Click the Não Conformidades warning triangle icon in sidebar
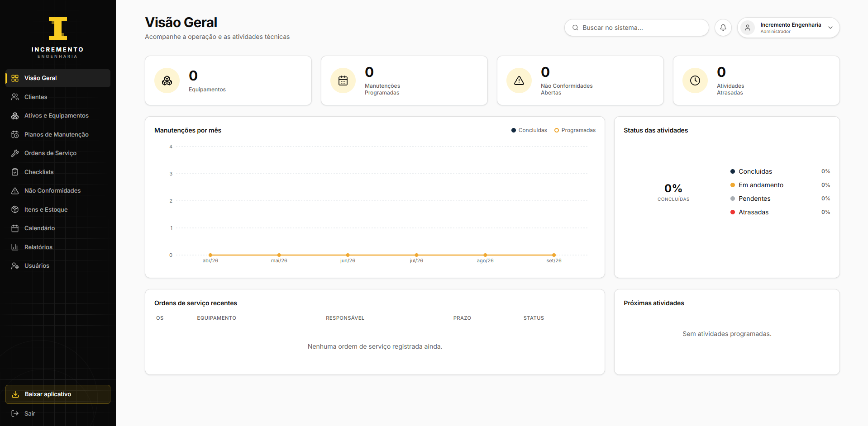868x426 pixels. [x=15, y=191]
